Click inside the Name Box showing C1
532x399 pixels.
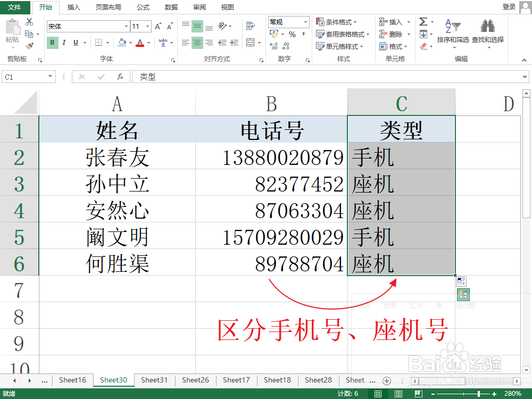[x=24, y=76]
